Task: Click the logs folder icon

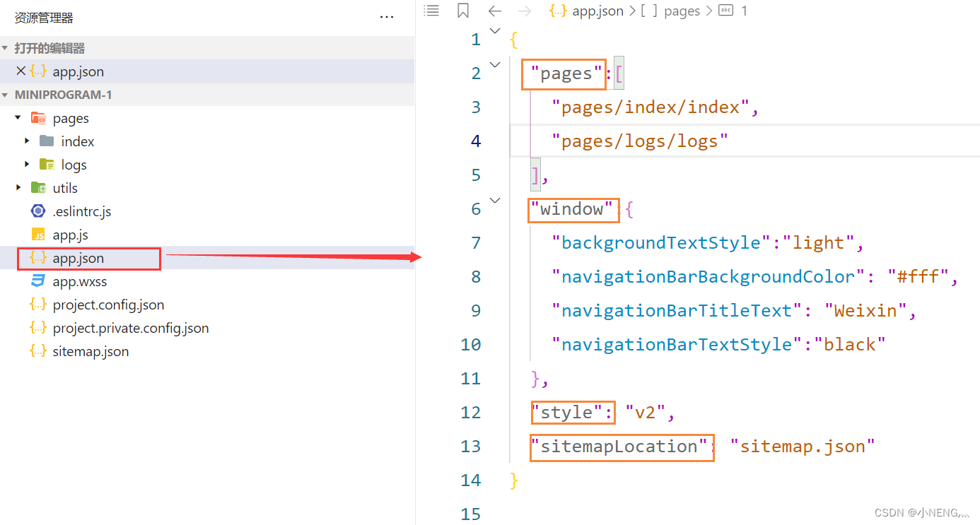Action: coord(47,165)
